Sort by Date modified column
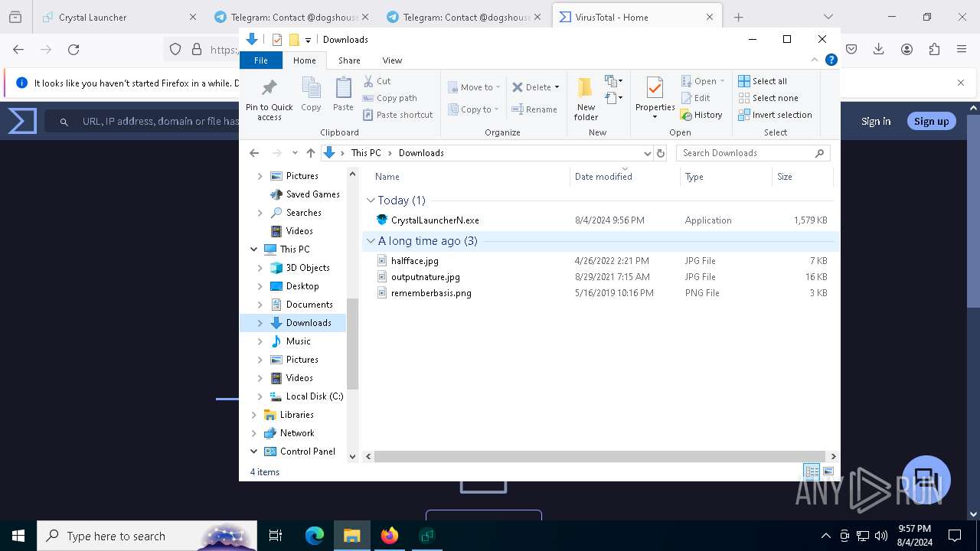This screenshot has width=980, height=551. 624,177
